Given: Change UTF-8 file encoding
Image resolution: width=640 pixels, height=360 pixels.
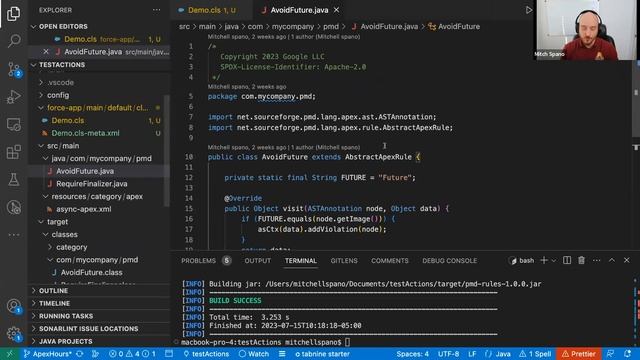Looking at the screenshot, I should coord(448,354).
